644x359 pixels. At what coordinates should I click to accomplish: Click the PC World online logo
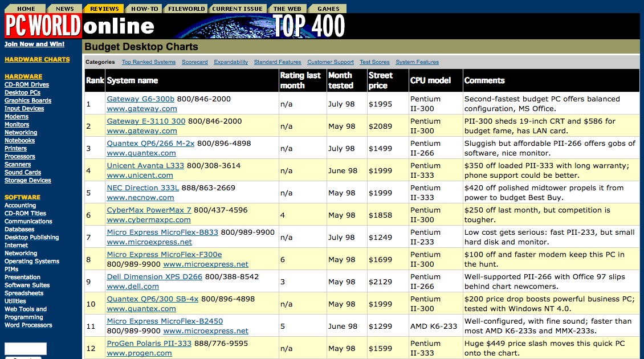click(x=80, y=26)
